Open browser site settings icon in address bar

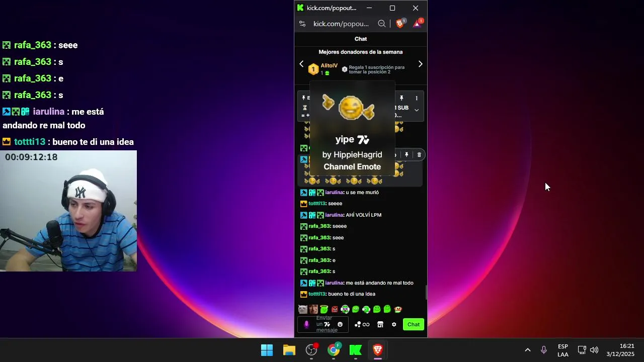click(302, 24)
